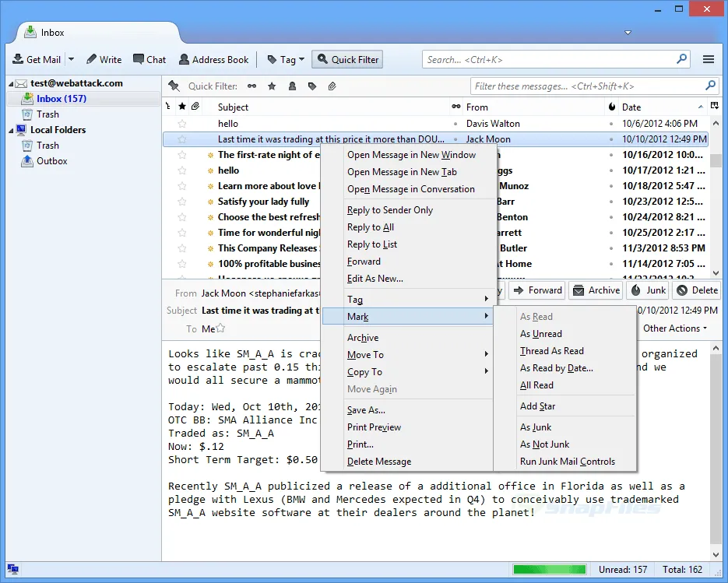Sort by the junk flame column header

[x=612, y=107]
